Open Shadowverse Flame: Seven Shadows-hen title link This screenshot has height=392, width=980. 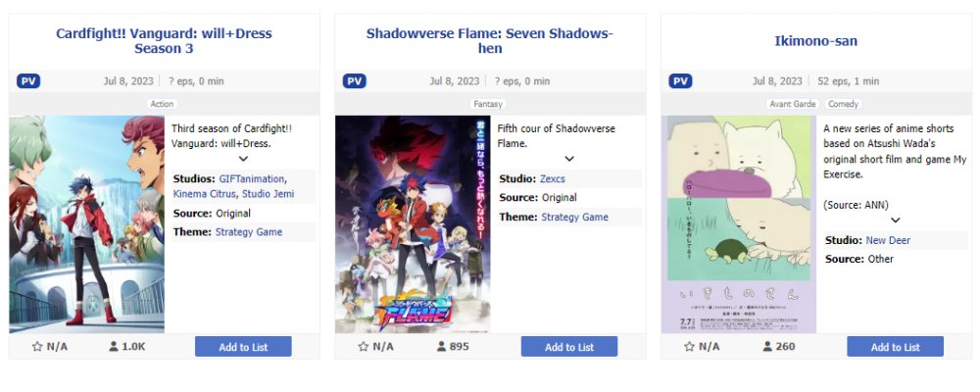[x=490, y=41]
